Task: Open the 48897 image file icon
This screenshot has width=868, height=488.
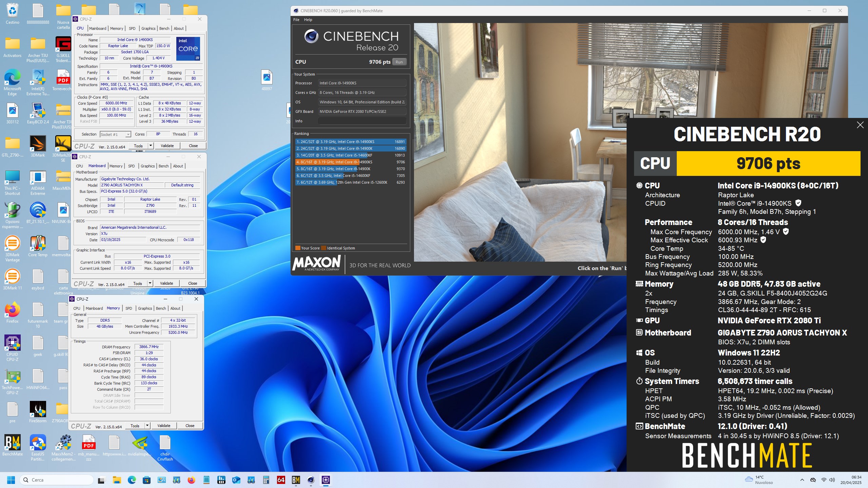Action: pos(267,80)
